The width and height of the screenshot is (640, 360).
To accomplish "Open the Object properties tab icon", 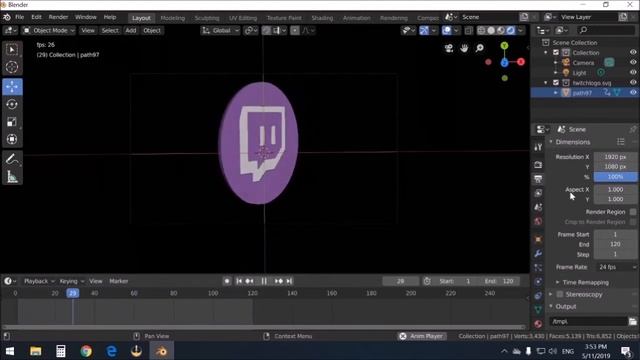I will 538,240.
